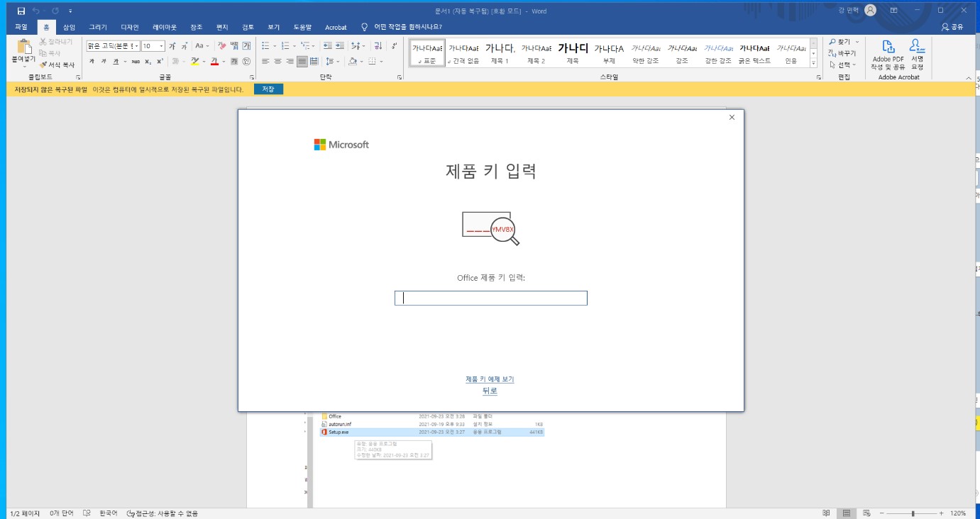Toggle italic formatting
Image resolution: width=980 pixels, height=519 pixels.
[x=104, y=62]
